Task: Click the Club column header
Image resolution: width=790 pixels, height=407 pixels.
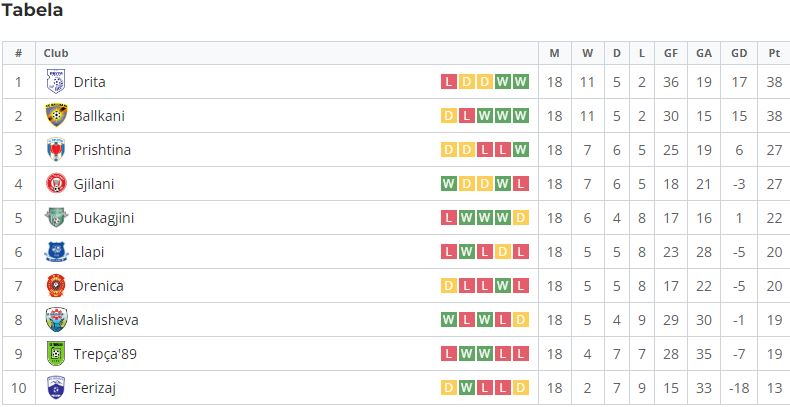Action: (56, 53)
